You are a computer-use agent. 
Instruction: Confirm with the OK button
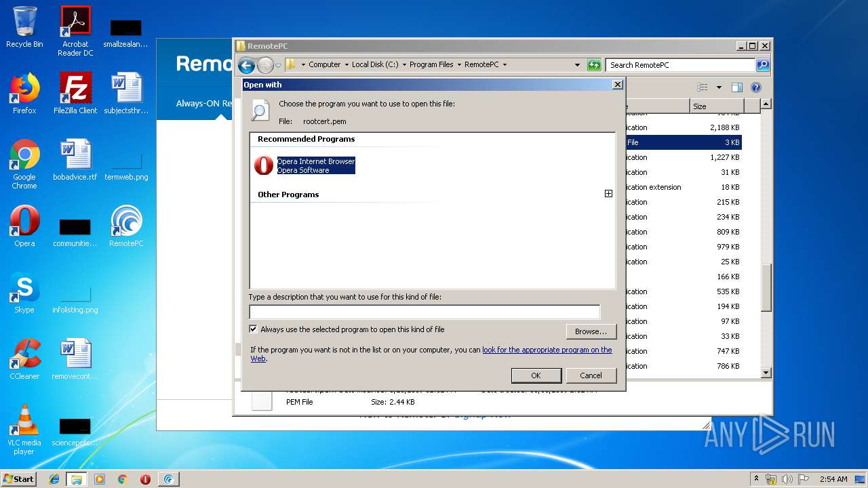[536, 375]
